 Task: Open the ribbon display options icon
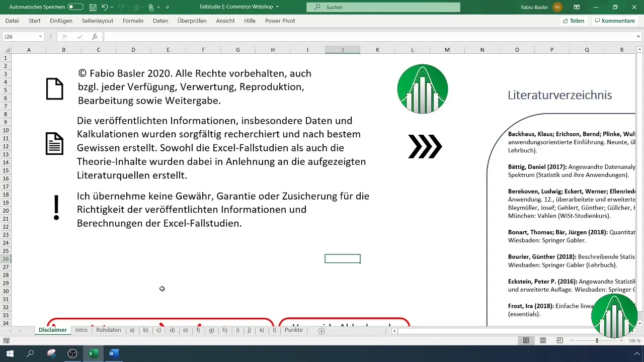577,7
